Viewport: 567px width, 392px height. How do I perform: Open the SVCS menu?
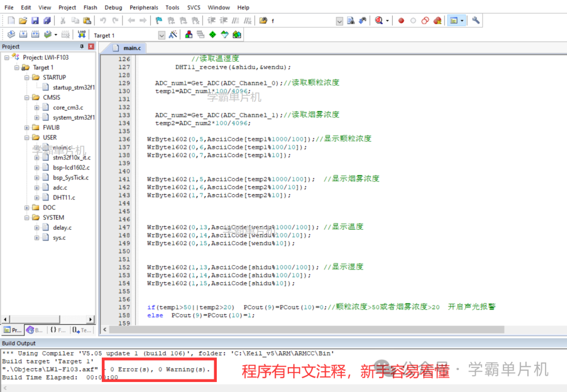pos(194,7)
